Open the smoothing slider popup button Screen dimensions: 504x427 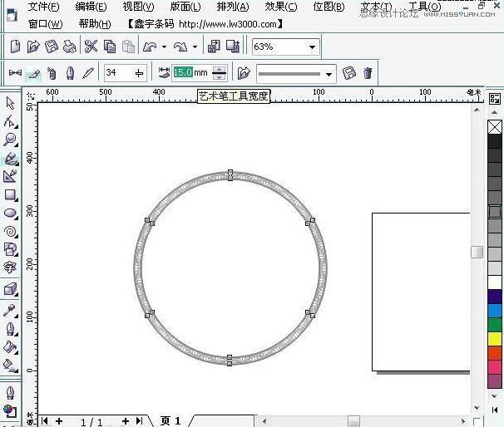coord(140,73)
